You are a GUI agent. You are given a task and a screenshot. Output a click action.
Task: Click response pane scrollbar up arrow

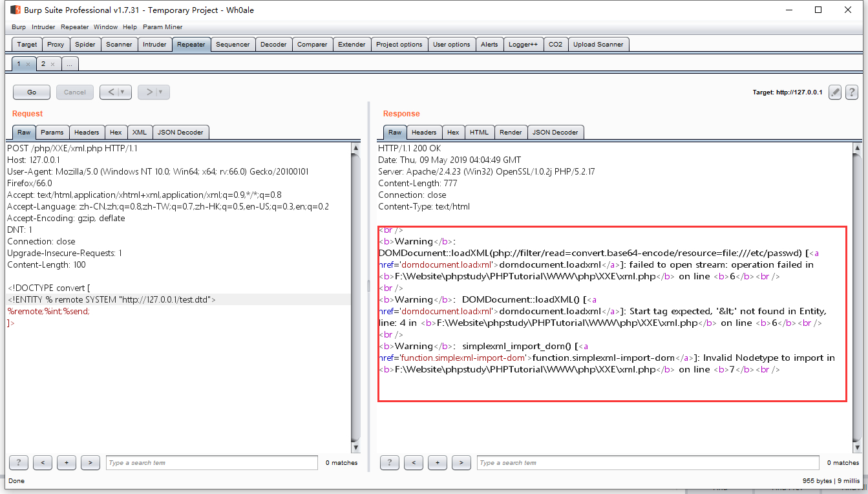pyautogui.click(x=857, y=148)
